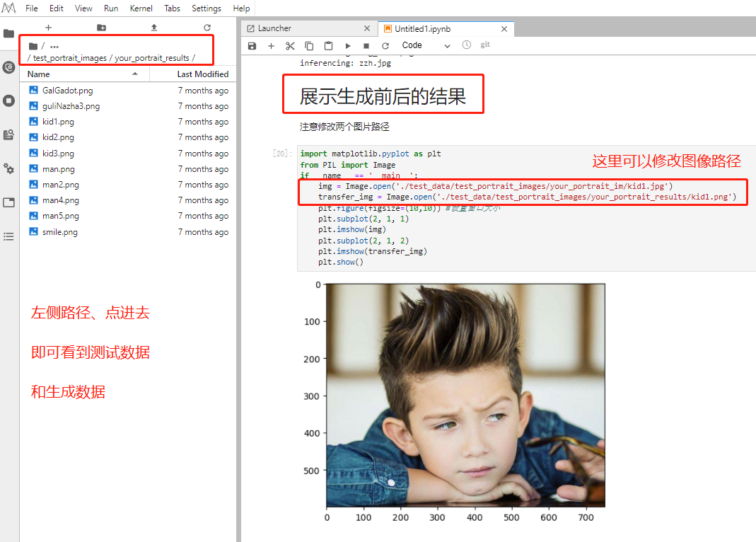Click the clock icon in notebook toolbar
The height and width of the screenshot is (542, 756).
click(x=466, y=45)
